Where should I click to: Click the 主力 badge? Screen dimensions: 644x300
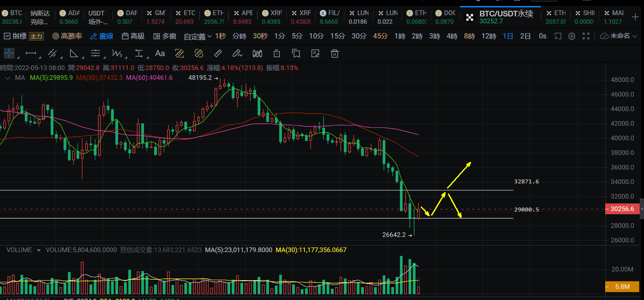point(36,36)
